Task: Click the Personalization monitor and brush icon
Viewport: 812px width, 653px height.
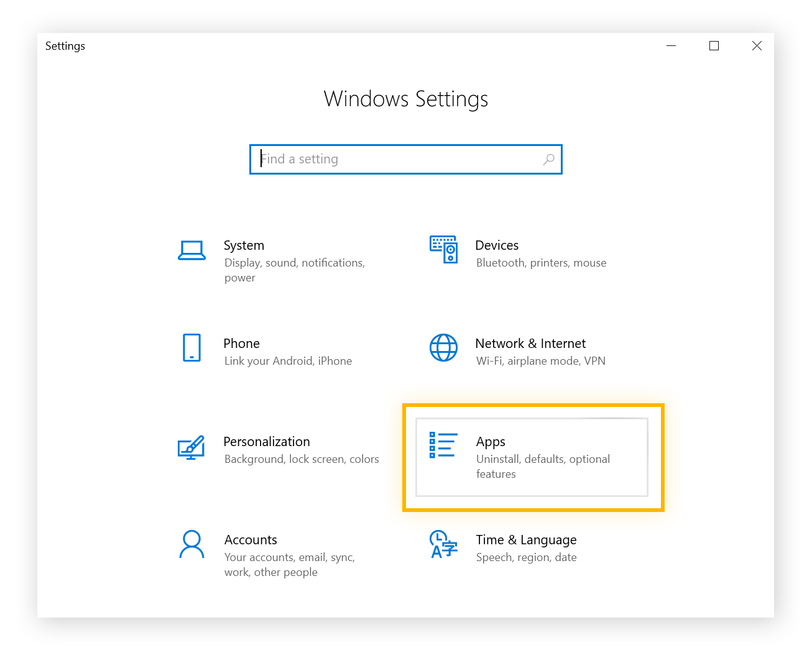Action: [x=191, y=447]
